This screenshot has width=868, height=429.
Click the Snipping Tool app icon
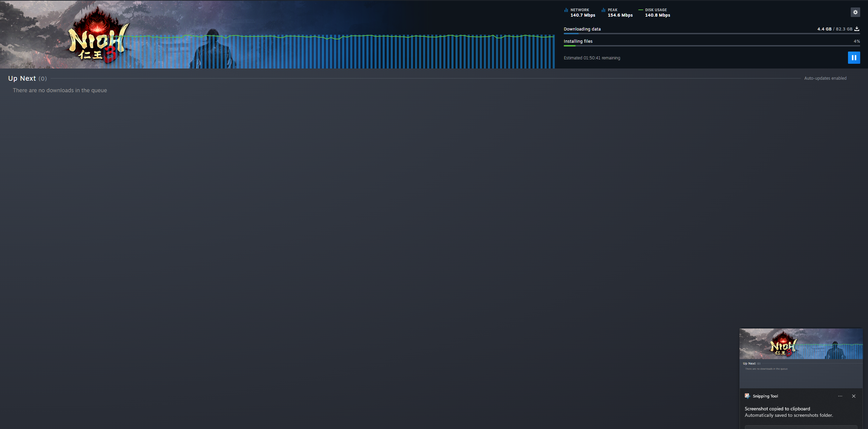pos(747,396)
